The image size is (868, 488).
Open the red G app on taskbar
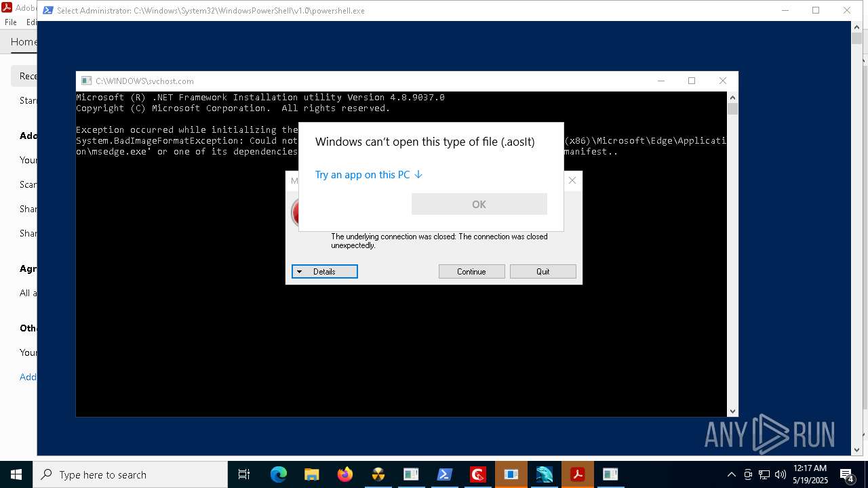tap(478, 474)
